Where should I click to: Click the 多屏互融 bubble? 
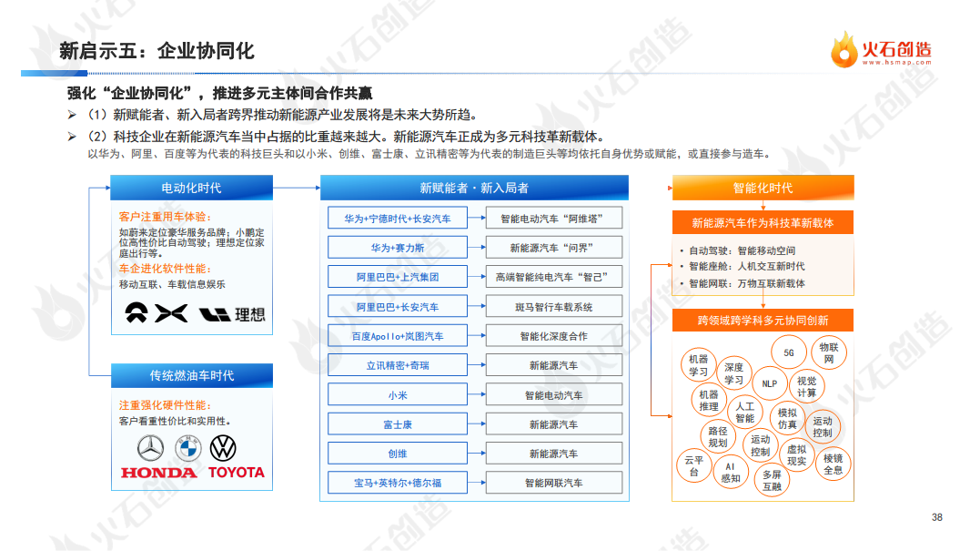[773, 480]
